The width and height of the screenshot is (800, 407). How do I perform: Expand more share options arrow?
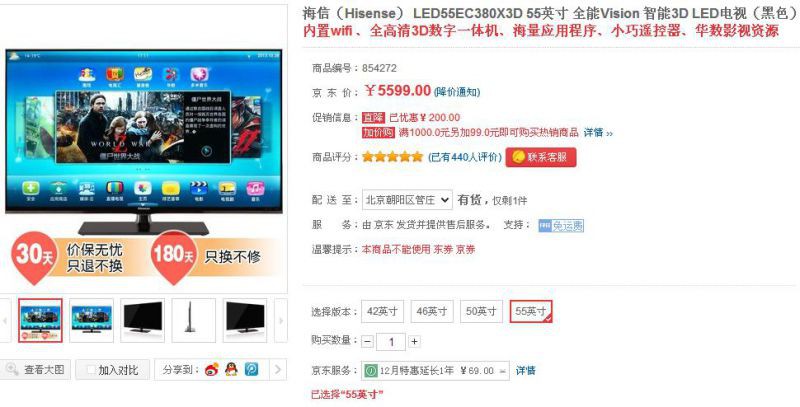click(x=278, y=370)
